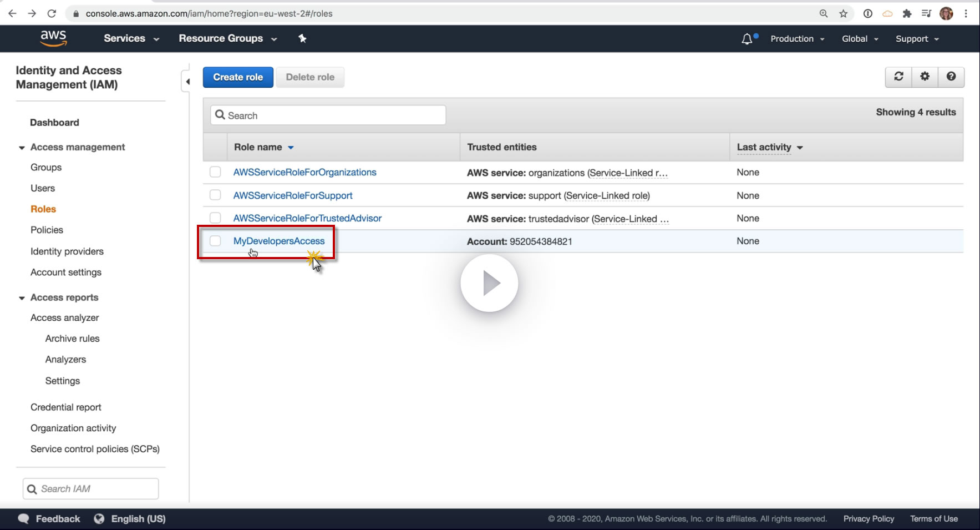Open the MyDevelopersAccess role
This screenshot has height=530, width=980.
[x=279, y=241]
